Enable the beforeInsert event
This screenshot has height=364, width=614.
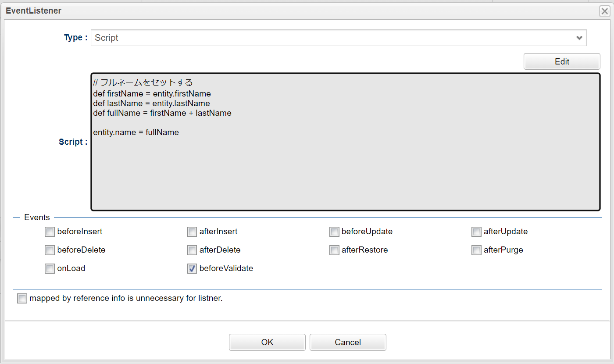pos(50,232)
